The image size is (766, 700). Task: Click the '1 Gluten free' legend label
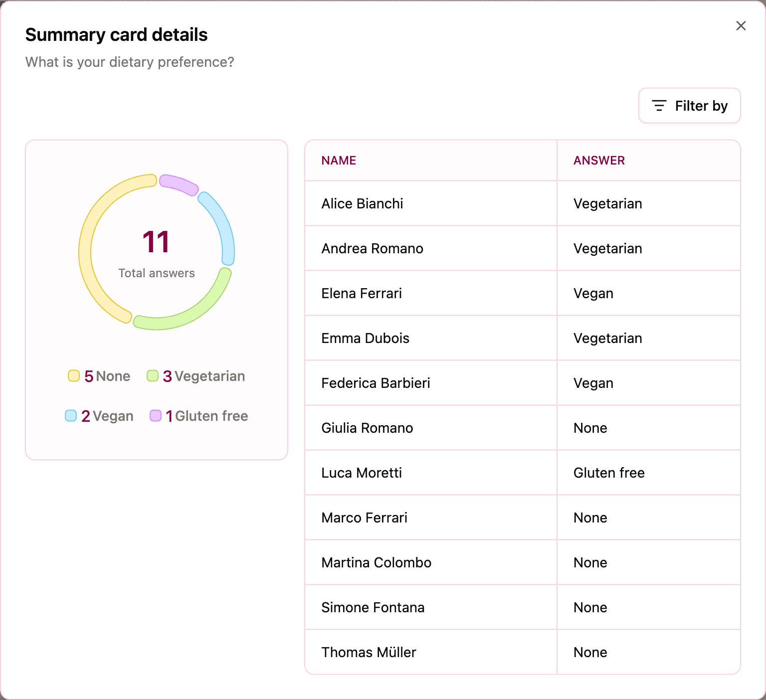pos(207,416)
